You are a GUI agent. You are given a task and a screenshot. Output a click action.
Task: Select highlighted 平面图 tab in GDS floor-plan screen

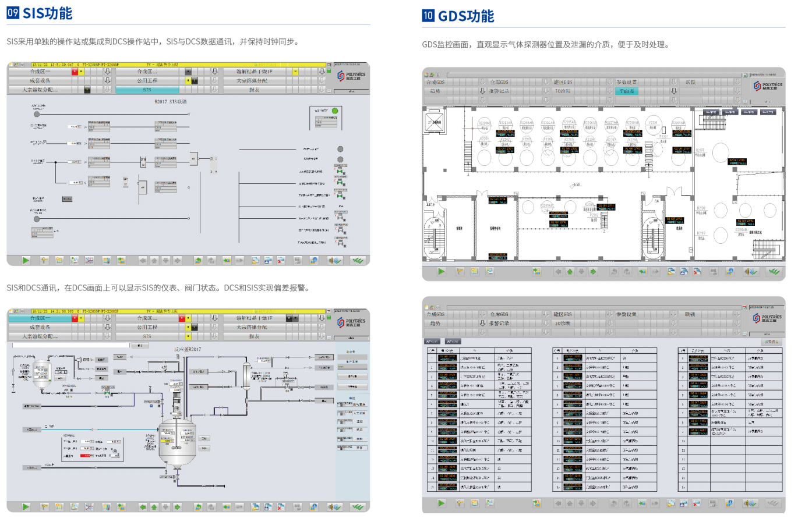pyautogui.click(x=627, y=91)
